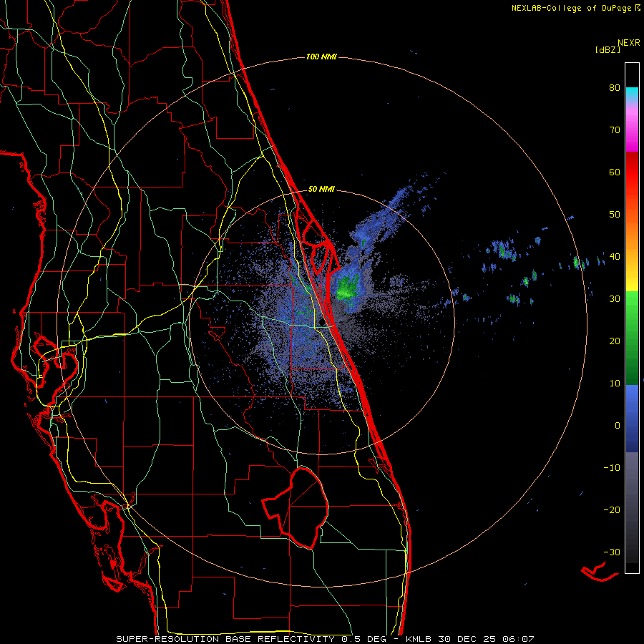
Task: Click the 60 dBZ scale value
Action: pos(615,172)
